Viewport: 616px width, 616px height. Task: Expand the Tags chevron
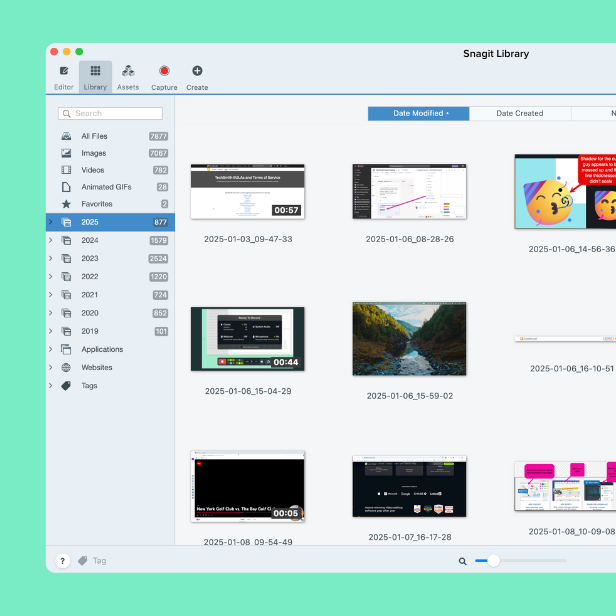pyautogui.click(x=51, y=385)
